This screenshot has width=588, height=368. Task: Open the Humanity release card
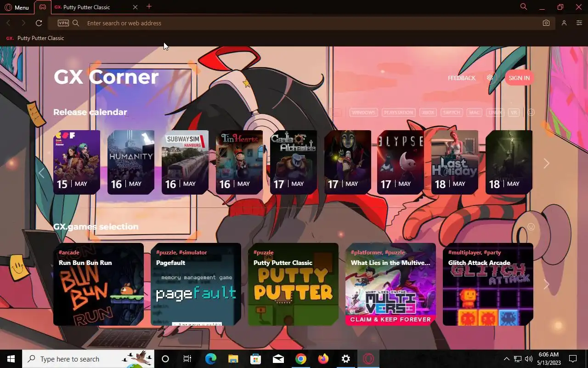tap(131, 162)
